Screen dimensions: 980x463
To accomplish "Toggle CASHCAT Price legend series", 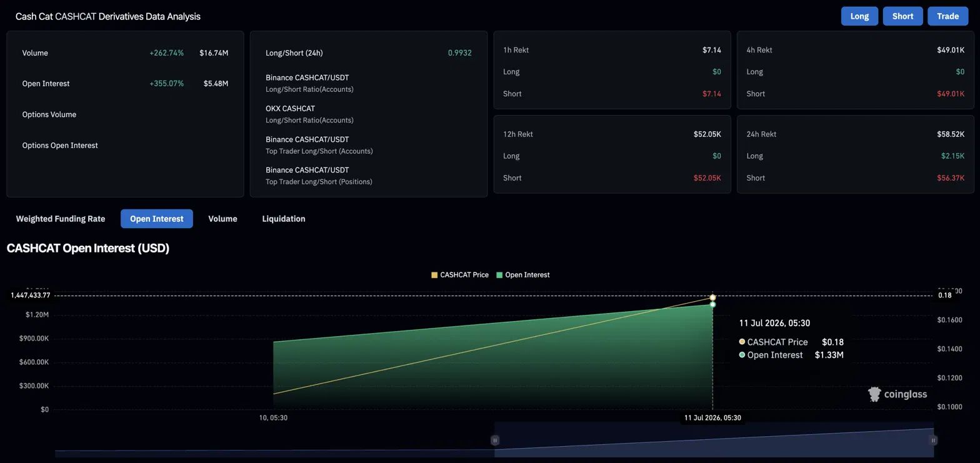I will [460, 275].
